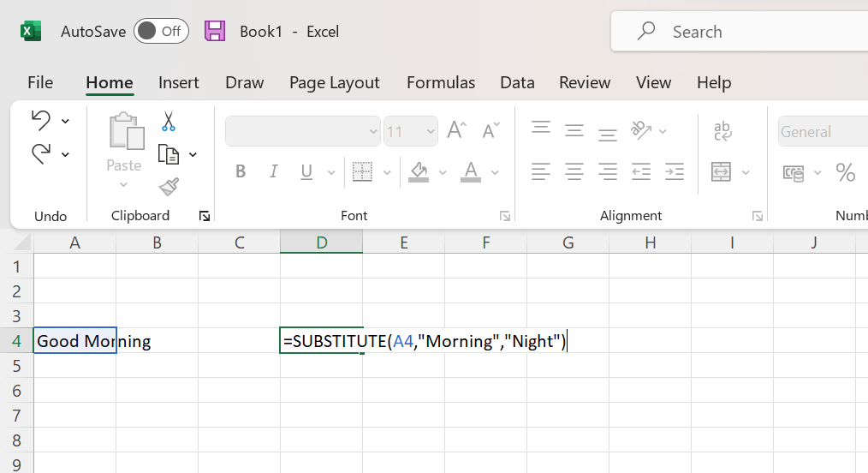The image size is (868, 473).
Task: Toggle Italic formatting
Action: pyautogui.click(x=274, y=172)
